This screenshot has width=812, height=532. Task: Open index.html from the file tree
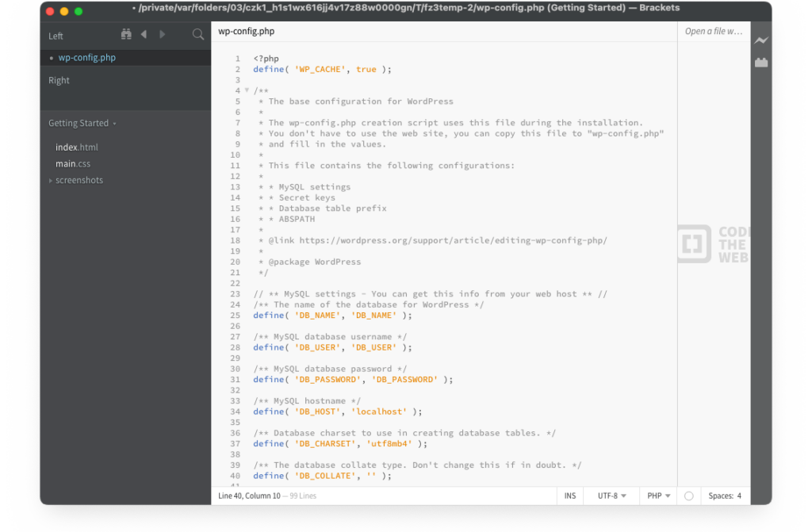coord(77,147)
